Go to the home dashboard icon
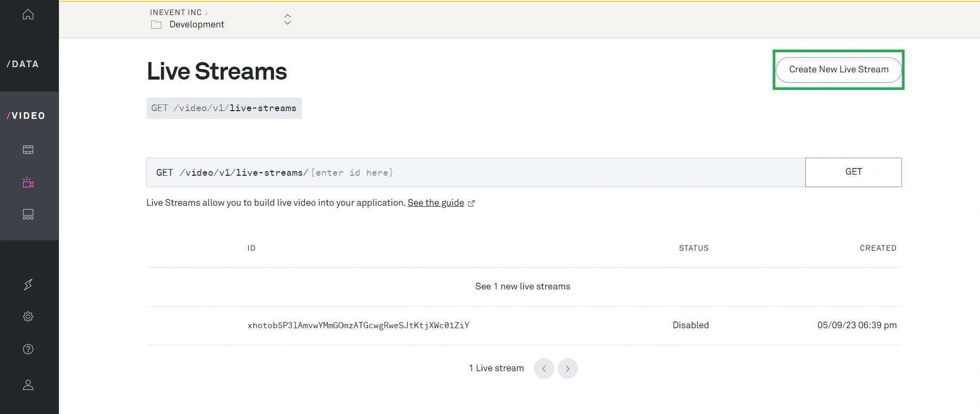The image size is (980, 414). pos(28,14)
